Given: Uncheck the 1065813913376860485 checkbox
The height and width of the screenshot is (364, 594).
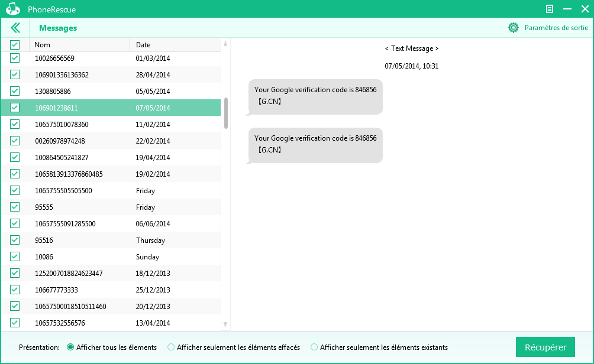Looking at the screenshot, I should [15, 174].
